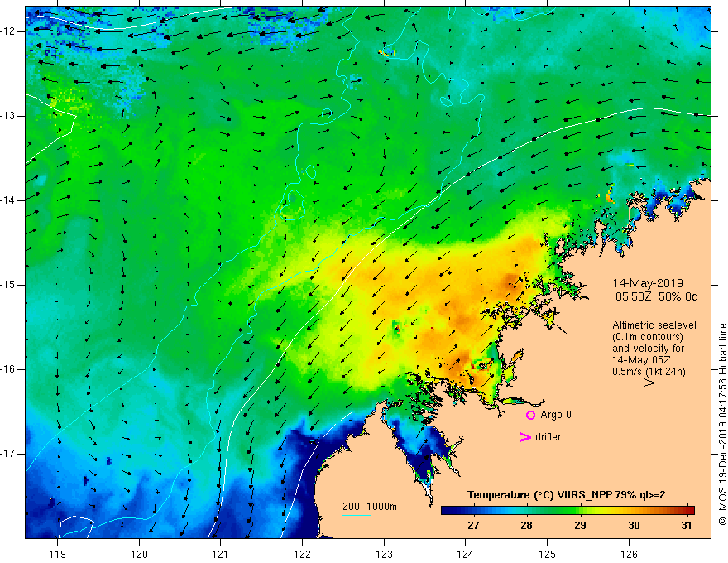Click the '05:50Z 50% 0d' text
The image size is (728, 563).
(657, 296)
